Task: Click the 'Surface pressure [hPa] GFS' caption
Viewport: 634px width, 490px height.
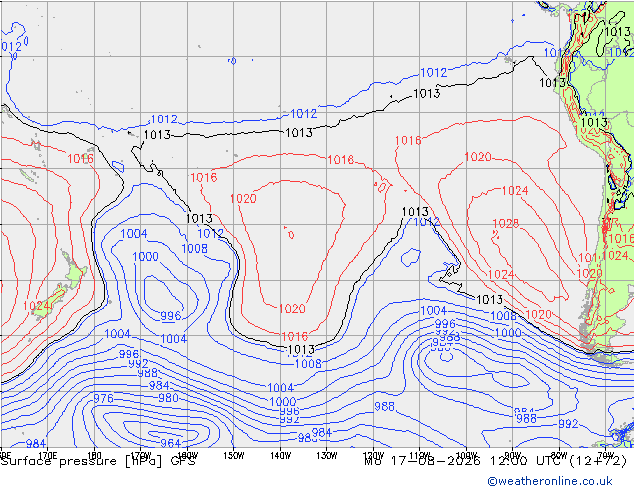Action: [x=98, y=461]
